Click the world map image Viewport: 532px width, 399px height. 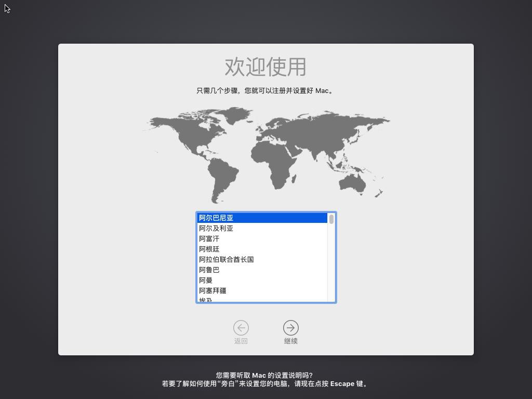[x=266, y=155]
